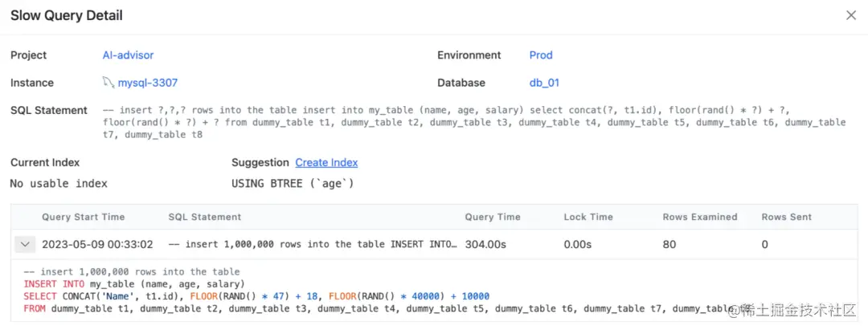Click the SELECT CONCAT('Name', t1.id) code line

pyautogui.click(x=256, y=296)
